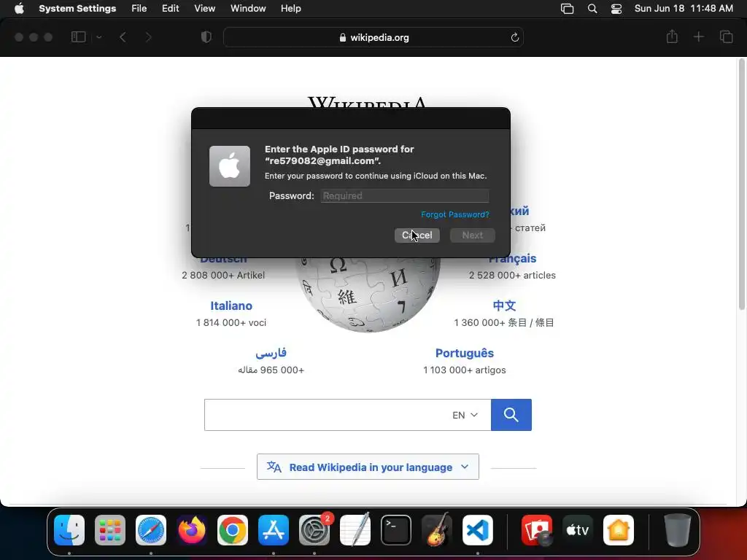Open Chinese 中文 Wikipedia link
The image size is (747, 560).
pyautogui.click(x=504, y=306)
